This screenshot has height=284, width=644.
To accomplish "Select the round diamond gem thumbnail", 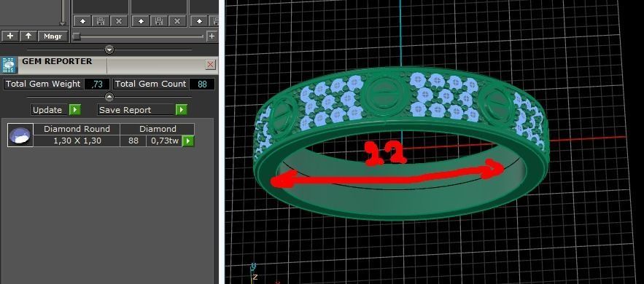I will 20,135.
